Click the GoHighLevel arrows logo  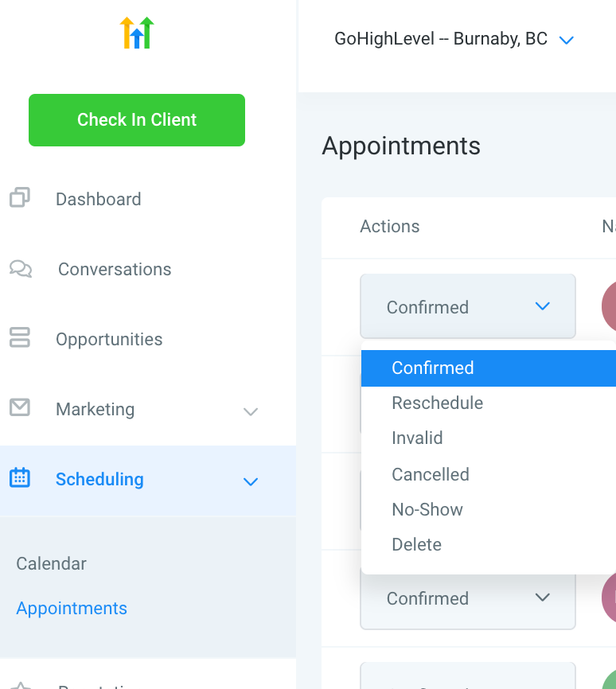point(137,33)
